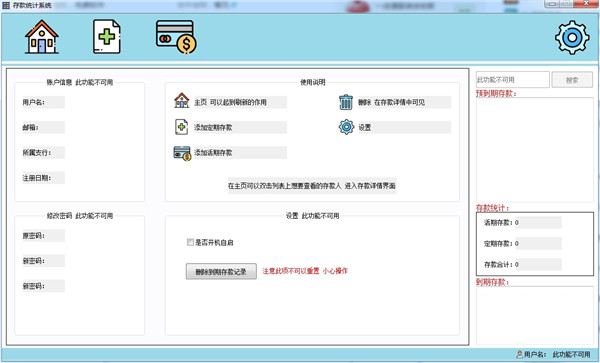Click the app icon in the title bar
Image resolution: width=600 pixels, height=363 pixels.
(6, 5)
